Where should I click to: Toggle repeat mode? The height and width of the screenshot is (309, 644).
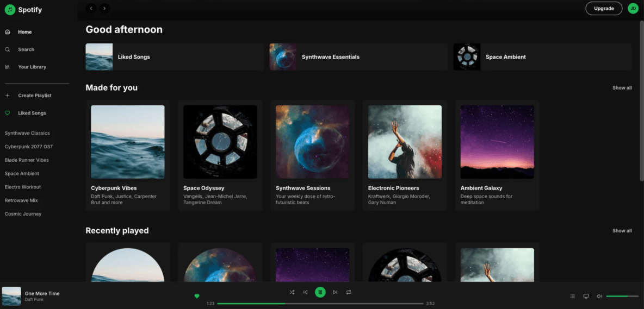click(349, 292)
